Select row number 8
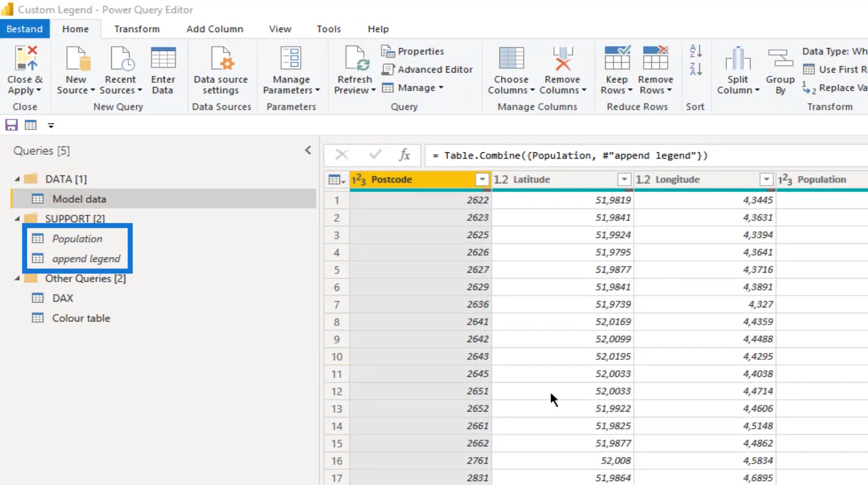 tap(337, 322)
